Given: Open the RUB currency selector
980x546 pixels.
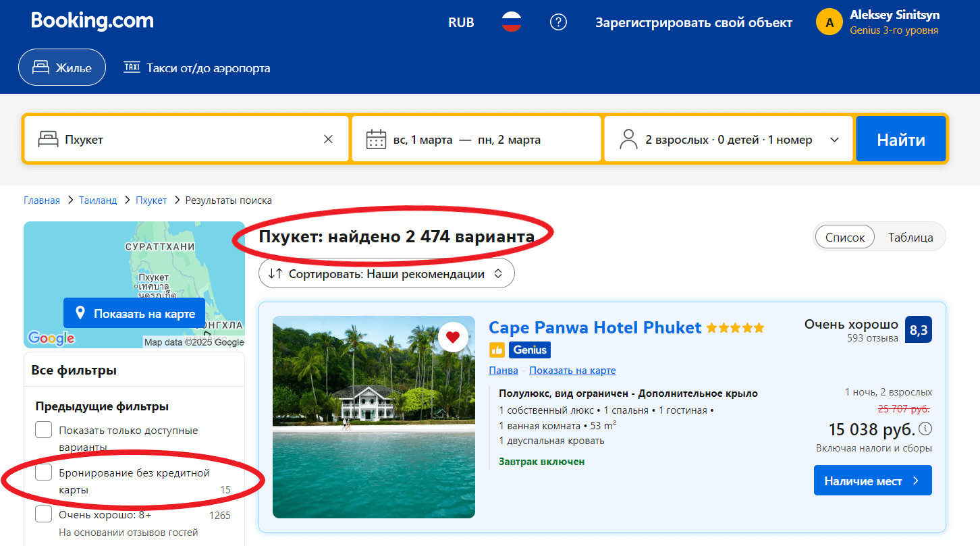Looking at the screenshot, I should [461, 22].
